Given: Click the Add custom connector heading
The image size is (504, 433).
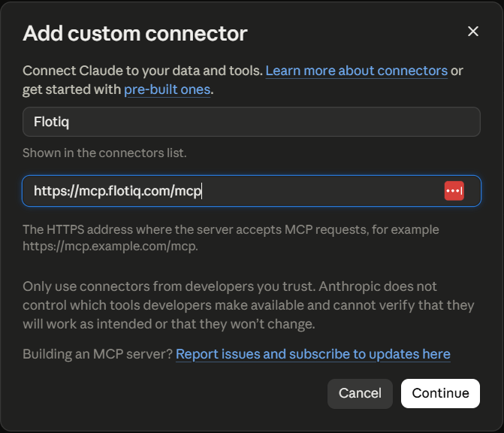Looking at the screenshot, I should pos(135,34).
